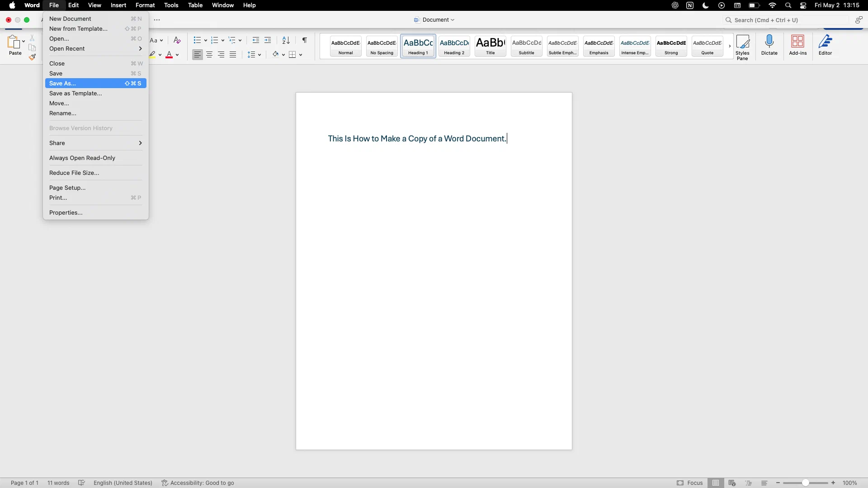The image size is (868, 488).
Task: Expand the Share submenu arrow
Action: (141, 143)
